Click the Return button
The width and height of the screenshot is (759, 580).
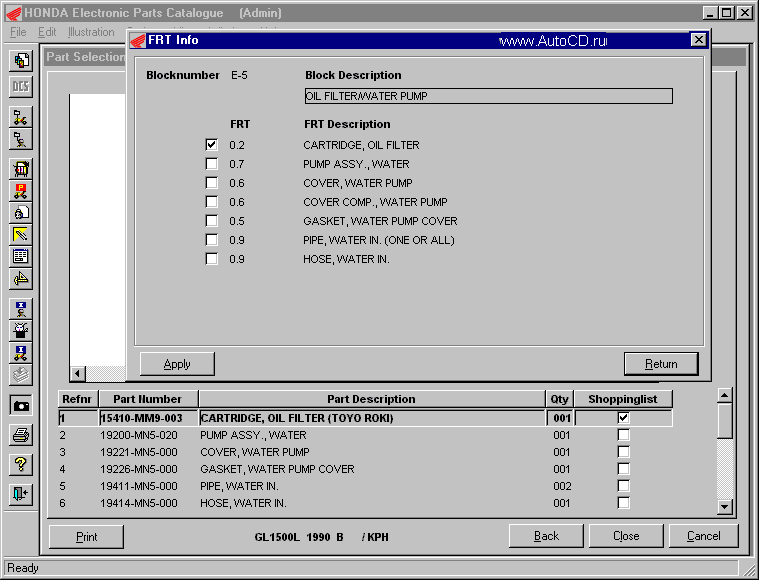point(661,364)
